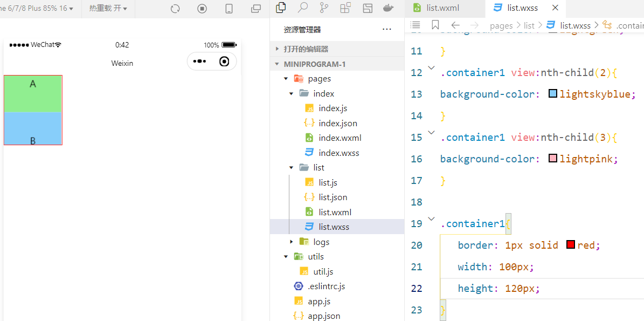The width and height of the screenshot is (644, 321).
Task: Expand the Open Editors section
Action: [278, 49]
